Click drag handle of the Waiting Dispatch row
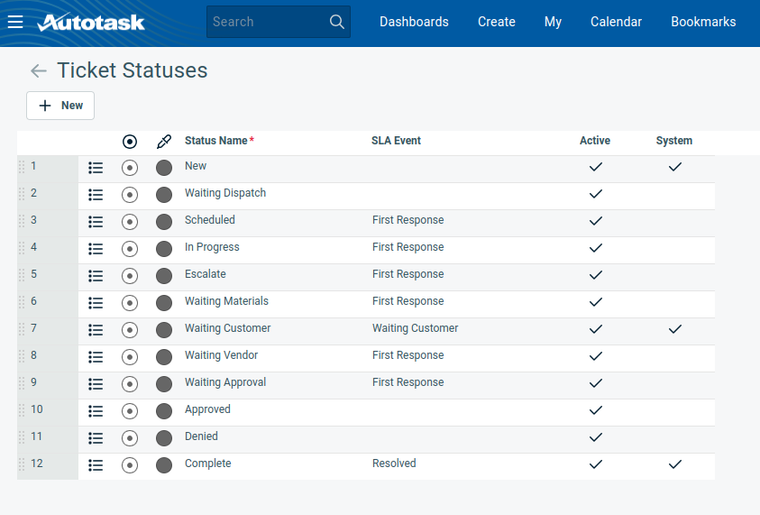This screenshot has width=760, height=515. coord(22,194)
